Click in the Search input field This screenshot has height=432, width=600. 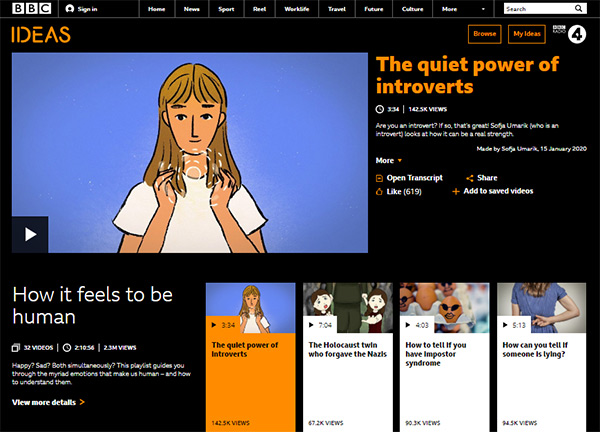click(539, 8)
